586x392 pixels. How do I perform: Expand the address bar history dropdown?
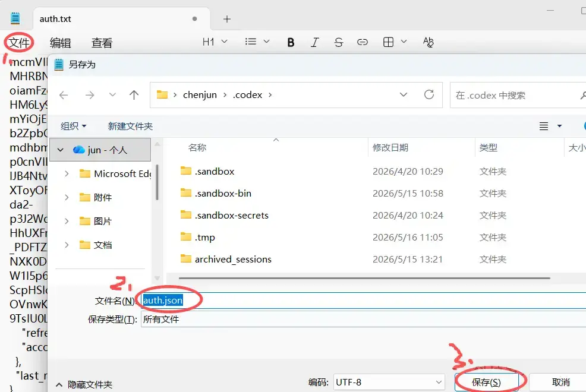404,95
